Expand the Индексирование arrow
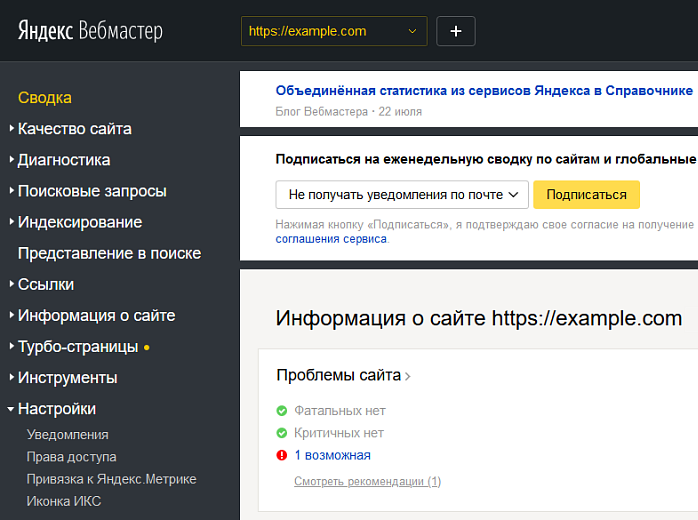Screen dimensions: 698x520 click(x=12, y=222)
